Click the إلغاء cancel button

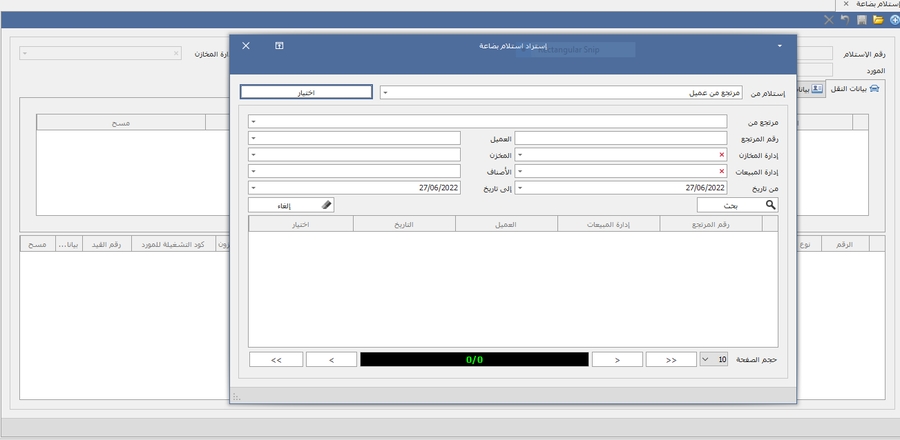click(x=291, y=204)
